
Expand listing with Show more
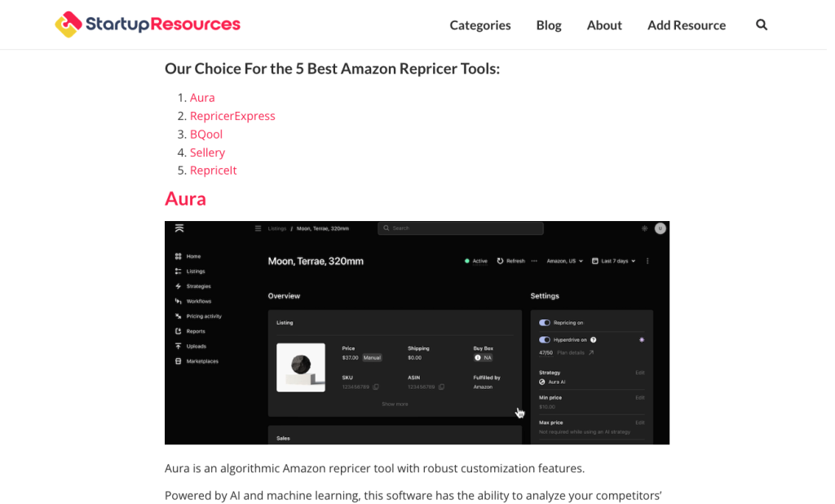click(x=395, y=404)
